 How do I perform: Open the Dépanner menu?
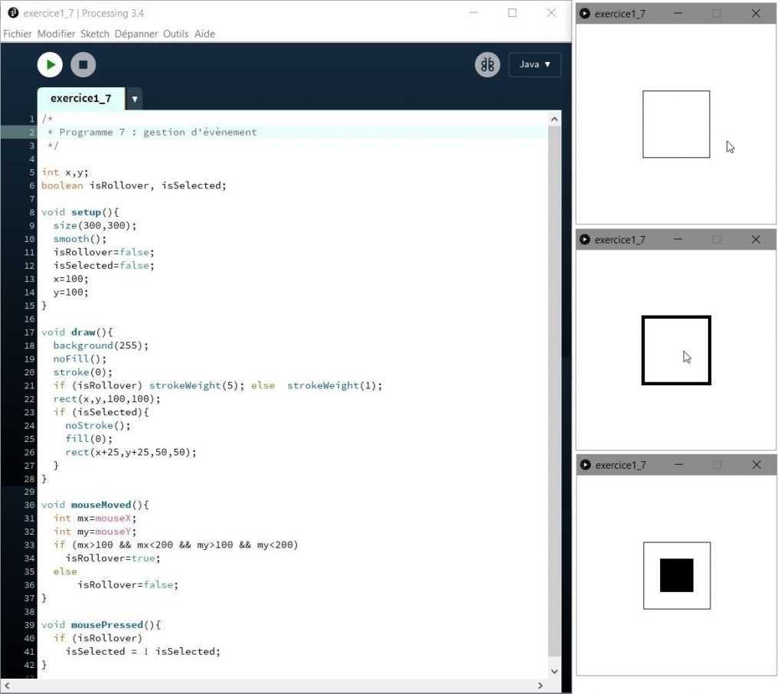(136, 34)
